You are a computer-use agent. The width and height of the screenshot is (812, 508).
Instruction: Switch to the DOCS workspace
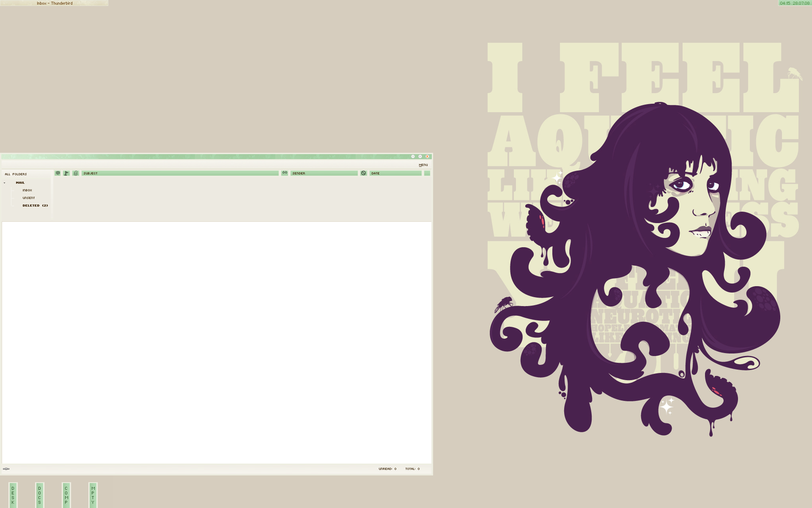(x=40, y=495)
